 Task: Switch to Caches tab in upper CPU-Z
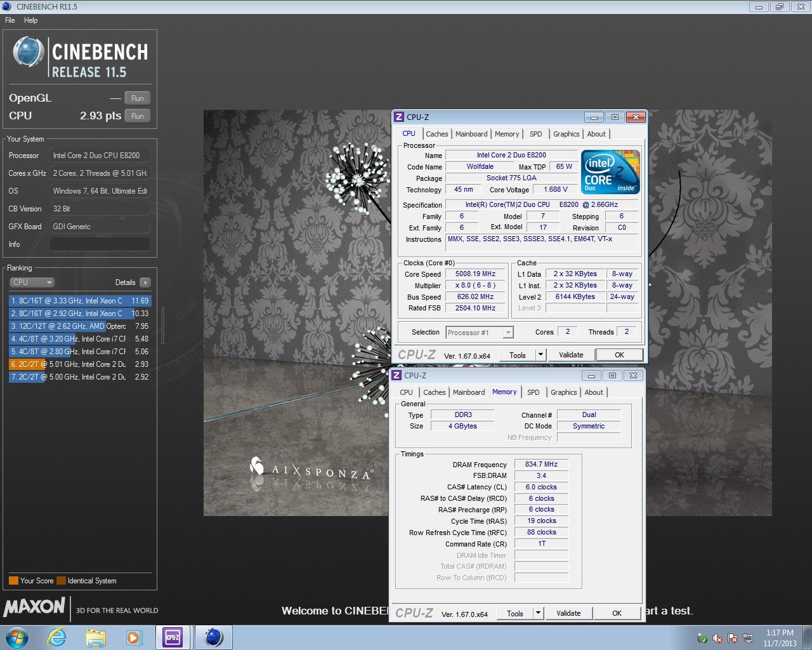[437, 134]
